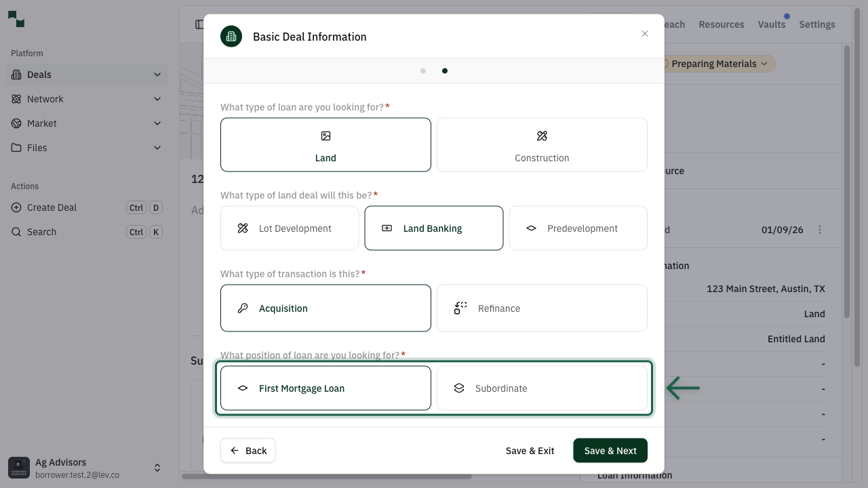The height and width of the screenshot is (488, 868).
Task: Click the Deals icon in the sidebar
Action: pyautogui.click(x=15, y=75)
